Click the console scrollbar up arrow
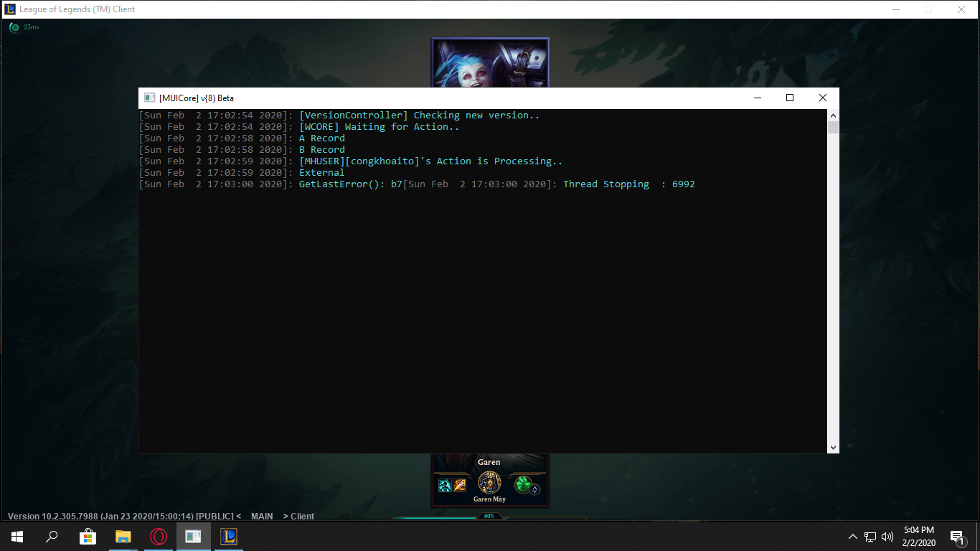980x551 pixels. [x=833, y=116]
